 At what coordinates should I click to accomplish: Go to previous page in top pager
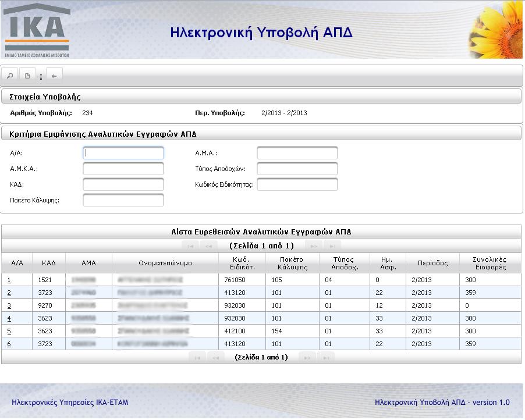[x=209, y=246]
